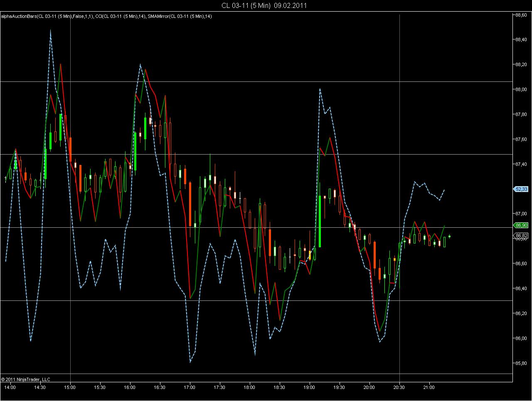
Task: Select the chart title CL 03-11 (5 Min)
Action: click(246, 5)
